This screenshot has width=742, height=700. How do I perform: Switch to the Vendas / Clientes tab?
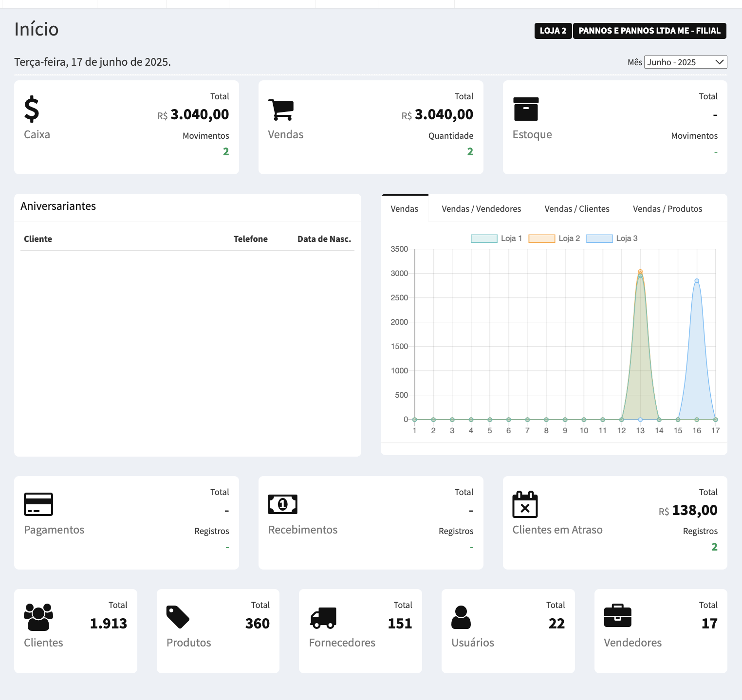(577, 209)
